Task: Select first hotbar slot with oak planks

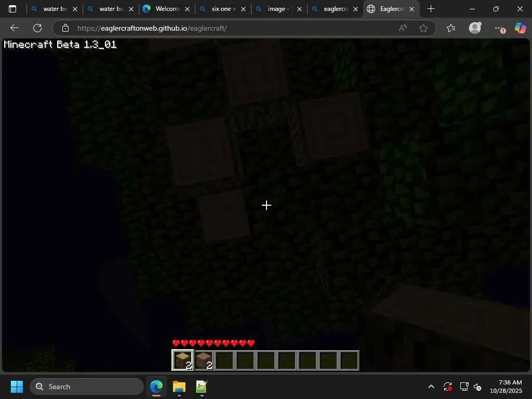Action: point(183,361)
